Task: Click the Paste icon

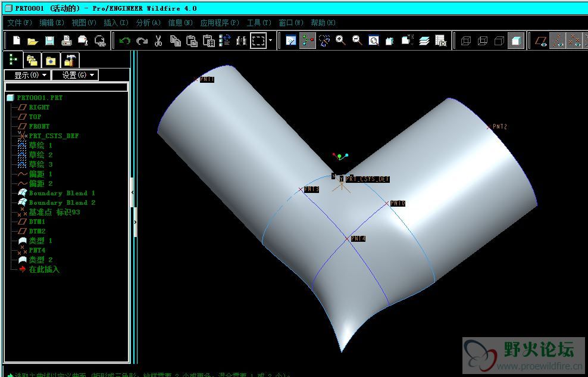Action: coord(192,40)
